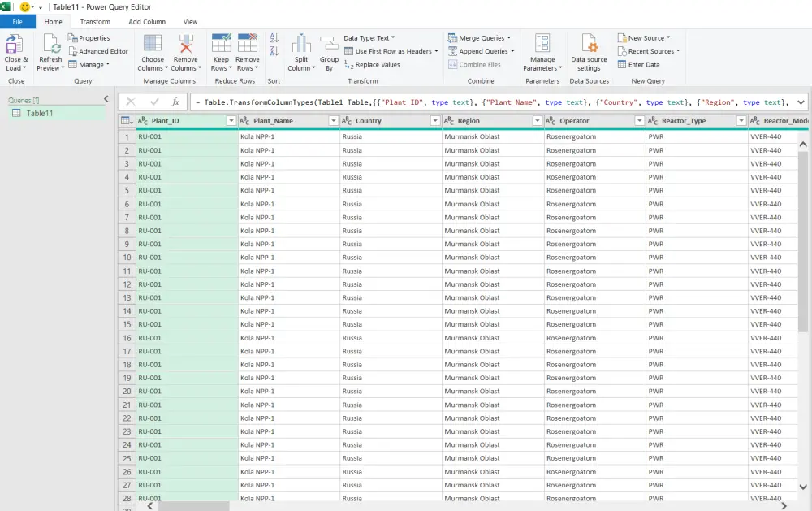Open the Advanced Editor
This screenshot has height=511, width=812.
98,51
